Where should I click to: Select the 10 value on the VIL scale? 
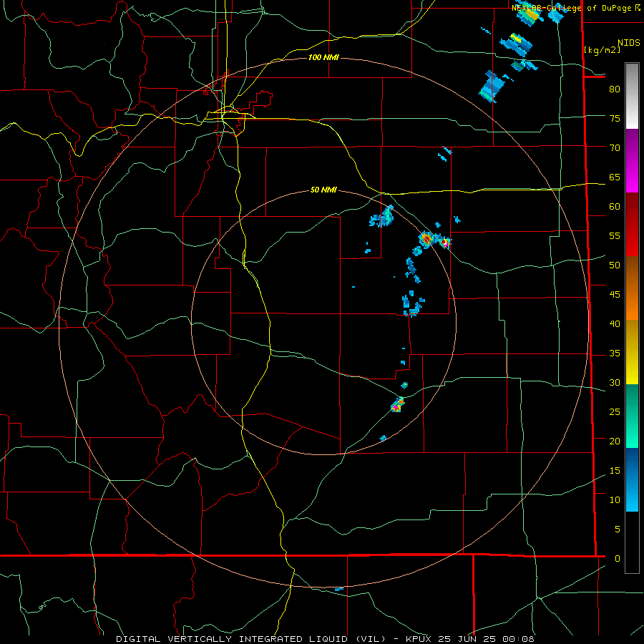tap(615, 500)
